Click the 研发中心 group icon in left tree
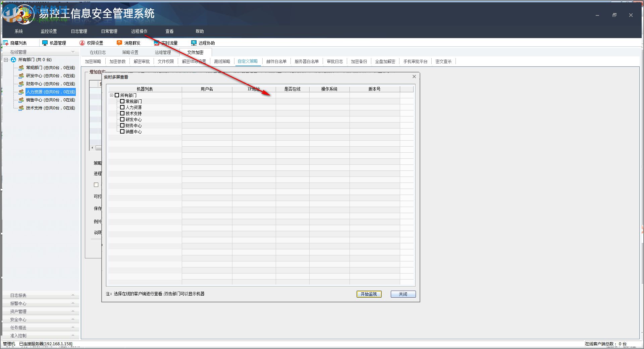The height and width of the screenshot is (349, 644). [21, 76]
